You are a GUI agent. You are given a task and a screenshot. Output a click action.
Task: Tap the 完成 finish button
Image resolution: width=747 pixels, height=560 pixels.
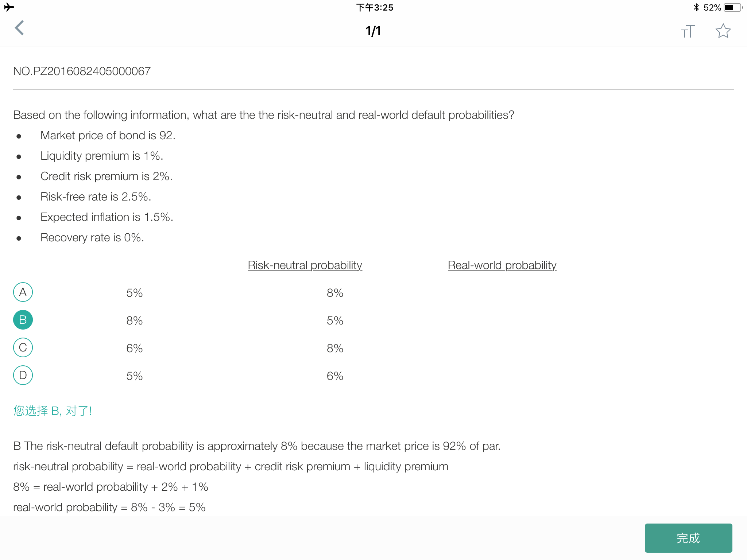pos(688,538)
